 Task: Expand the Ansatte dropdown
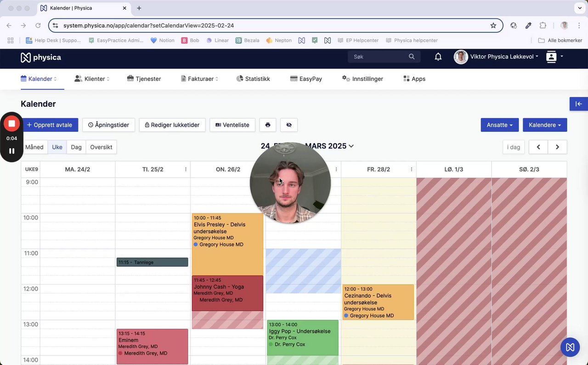tap(500, 125)
